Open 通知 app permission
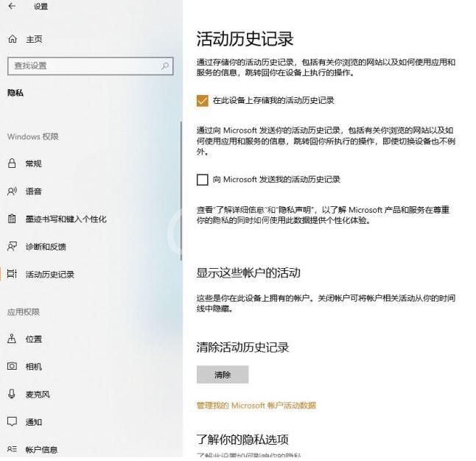This screenshot has height=461, width=476. pos(33,422)
